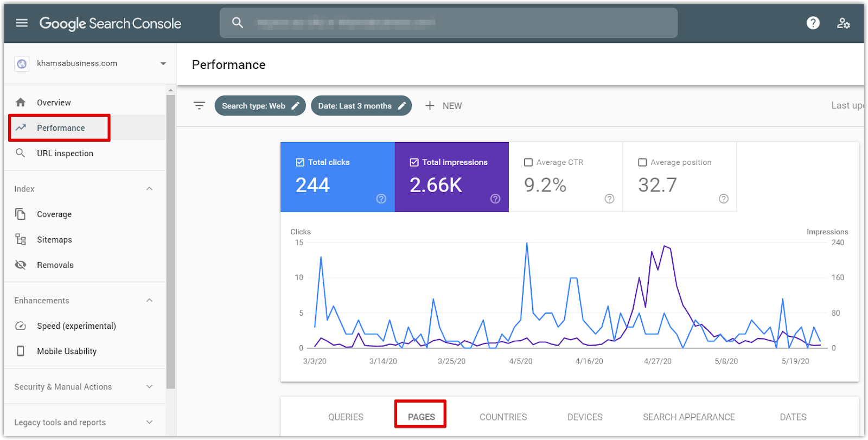This screenshot has width=868, height=440.
Task: Switch to the SEARCH APPEARANCE tab
Action: coord(689,417)
